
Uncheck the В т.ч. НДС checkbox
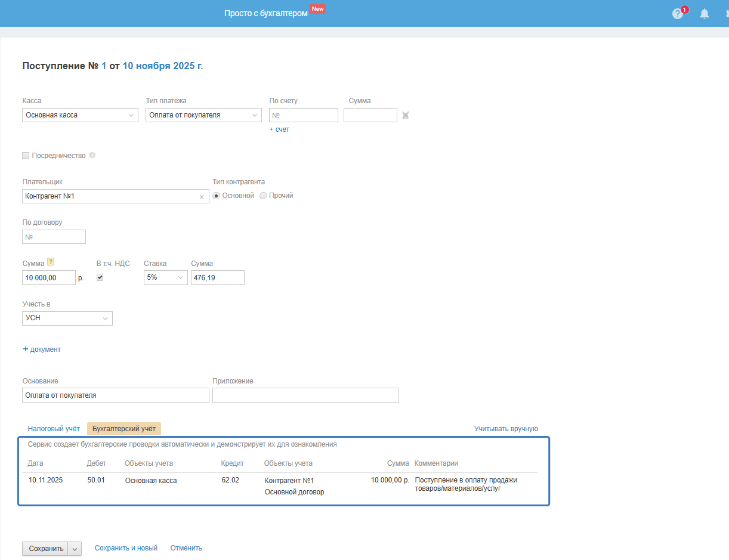click(x=100, y=277)
